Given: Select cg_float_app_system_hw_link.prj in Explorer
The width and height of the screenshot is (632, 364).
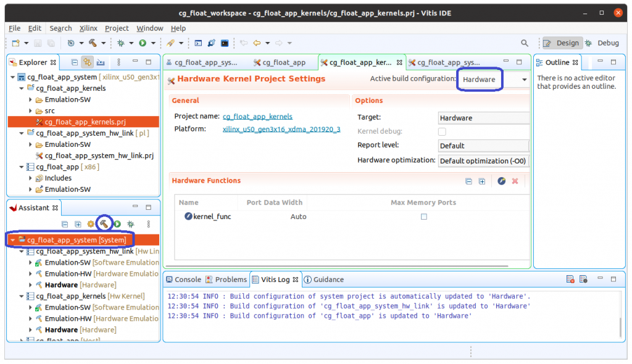Looking at the screenshot, I should click(x=94, y=155).
